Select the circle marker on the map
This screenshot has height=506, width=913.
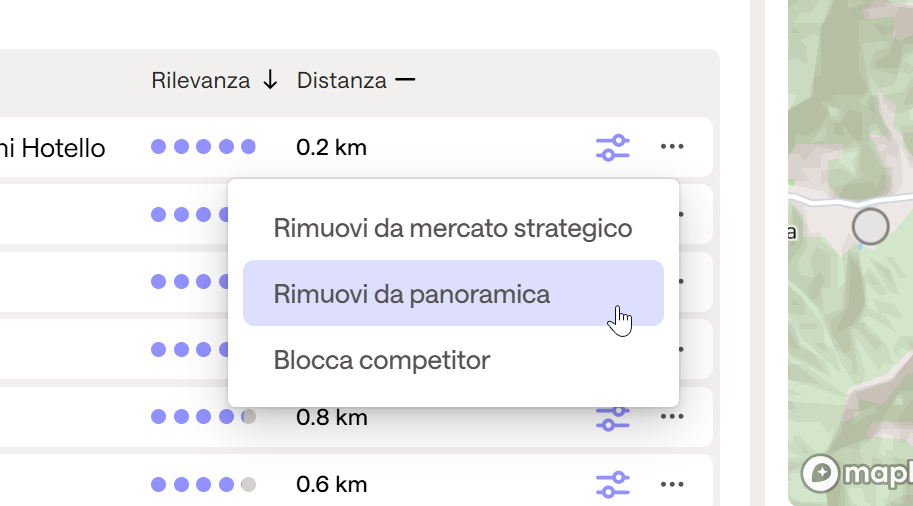point(870,227)
